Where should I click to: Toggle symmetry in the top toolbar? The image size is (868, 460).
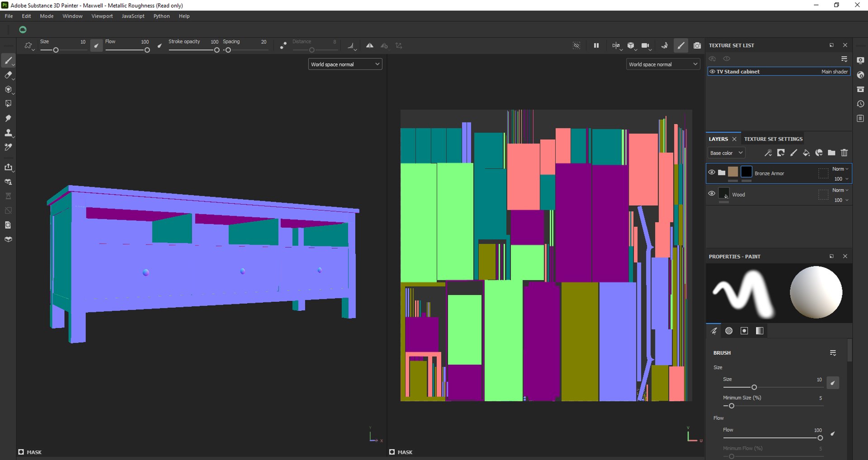pyautogui.click(x=370, y=46)
